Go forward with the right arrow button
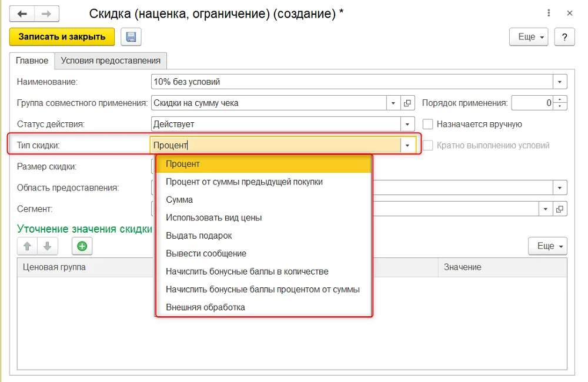This screenshot has width=588, height=382. pyautogui.click(x=46, y=14)
